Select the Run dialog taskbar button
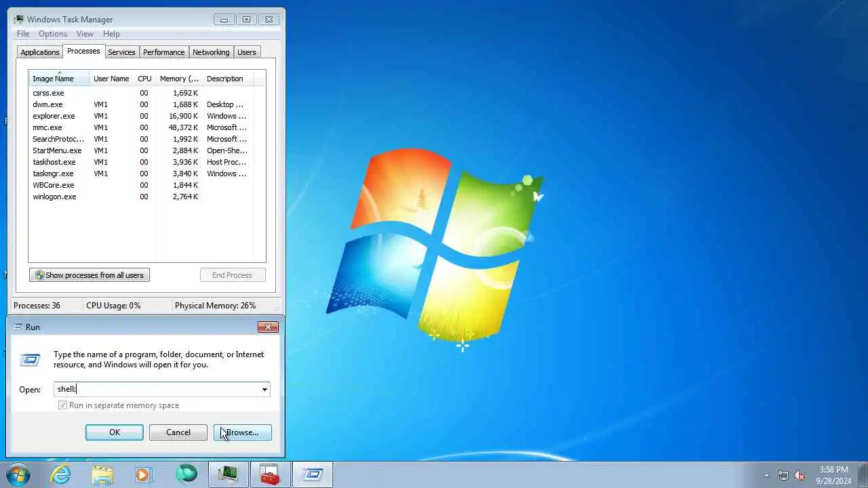Image resolution: width=868 pixels, height=488 pixels. click(x=312, y=474)
